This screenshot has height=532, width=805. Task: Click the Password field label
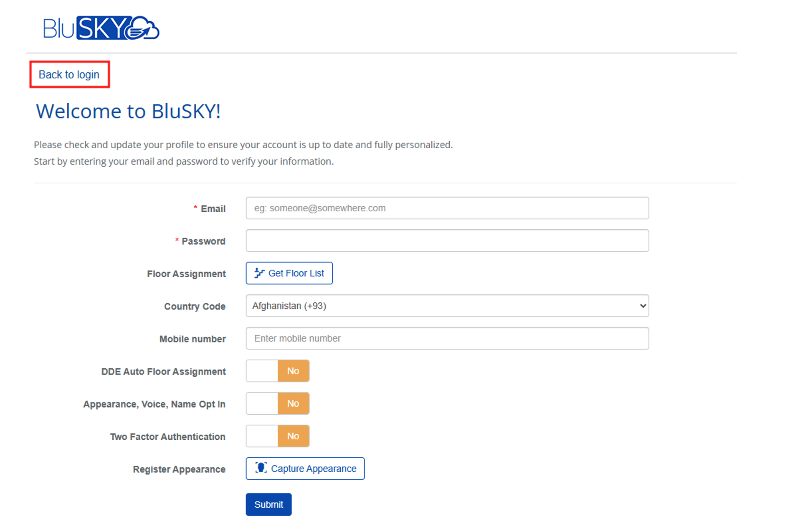203,241
